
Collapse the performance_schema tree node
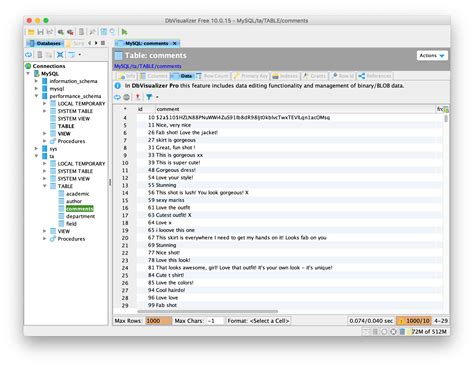(36, 96)
